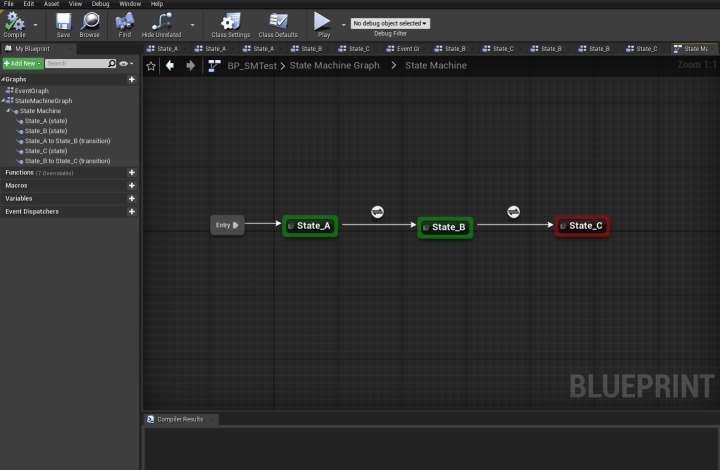The height and width of the screenshot is (470, 720).
Task: Collapse the Graphs section
Action: point(3,79)
